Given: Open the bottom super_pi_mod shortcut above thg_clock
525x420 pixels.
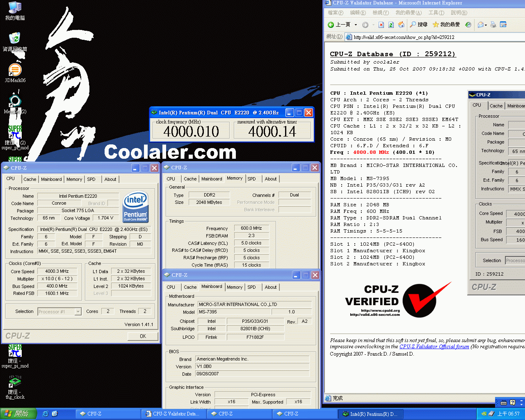Looking at the screenshot, I should point(15,356).
